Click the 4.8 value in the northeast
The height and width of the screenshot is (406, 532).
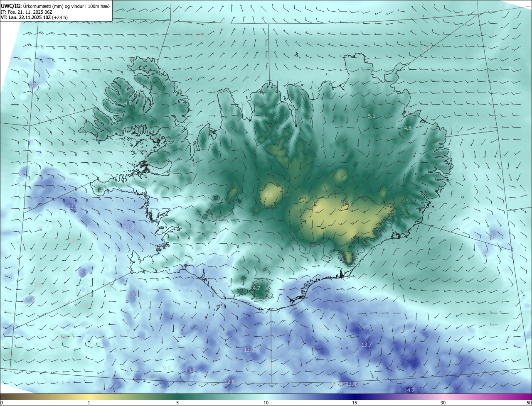click(x=408, y=128)
